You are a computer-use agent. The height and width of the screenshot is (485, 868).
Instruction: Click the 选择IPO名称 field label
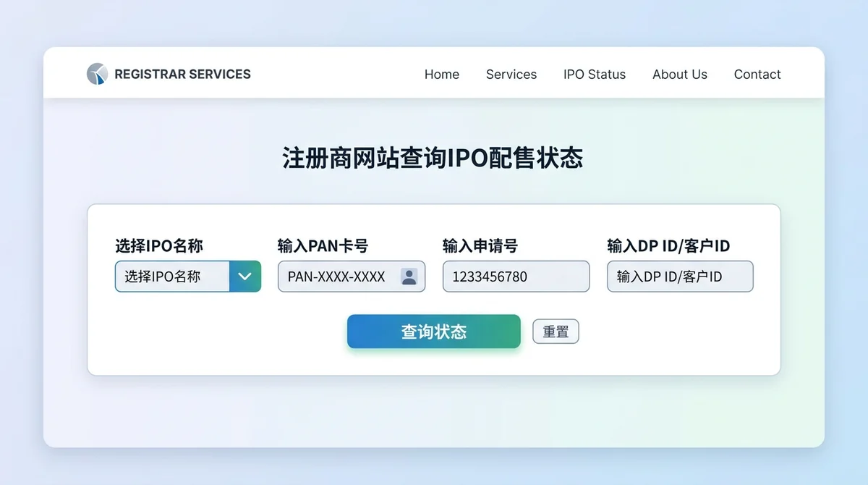(x=159, y=246)
